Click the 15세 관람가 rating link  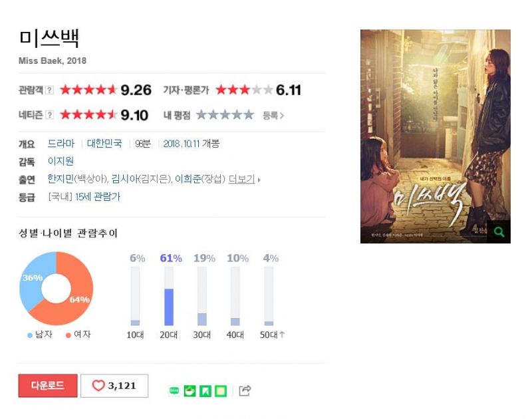tap(98, 197)
